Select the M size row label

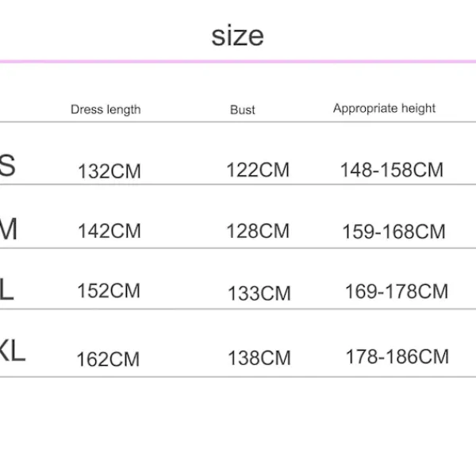(x=8, y=229)
